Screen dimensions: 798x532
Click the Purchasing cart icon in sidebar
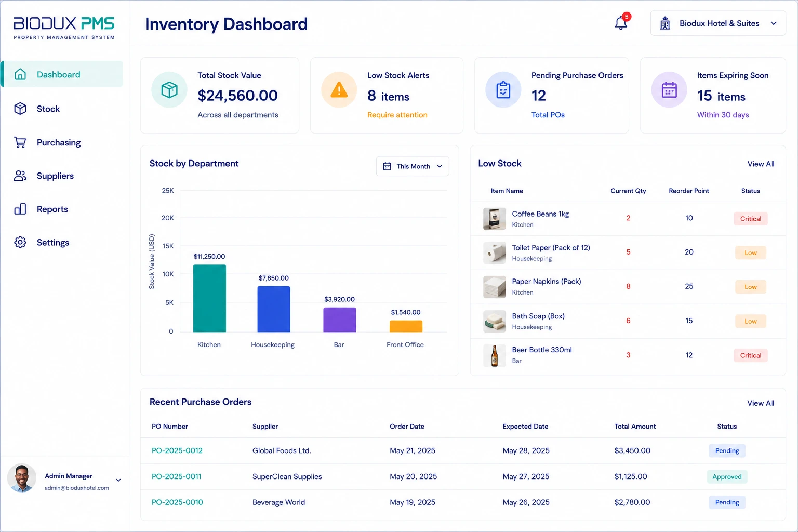[x=20, y=142]
